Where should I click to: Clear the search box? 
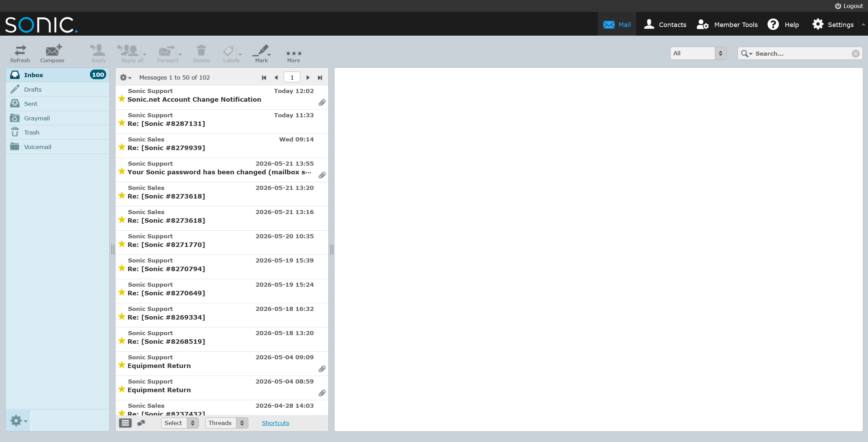click(x=856, y=54)
